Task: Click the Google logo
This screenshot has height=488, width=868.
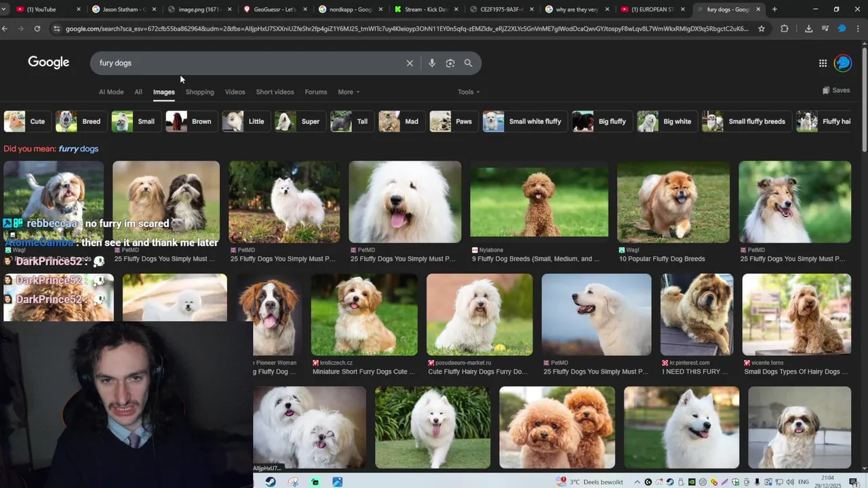Action: [x=49, y=62]
